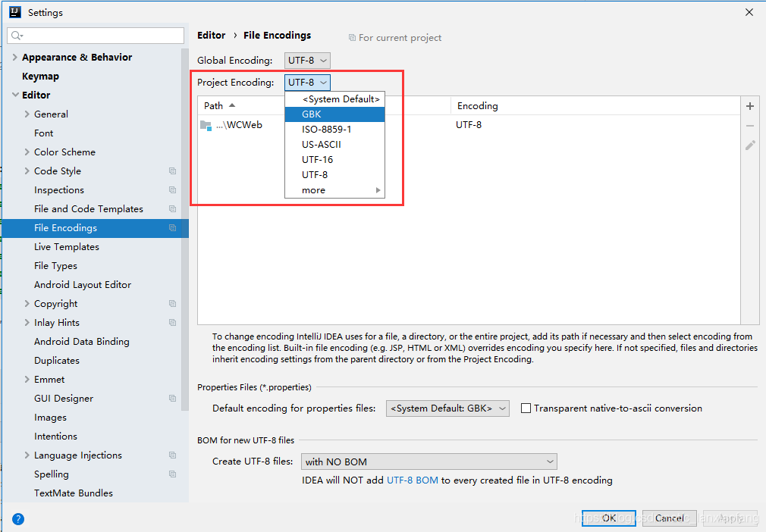Select Keymap in settings tree
766x532 pixels.
(40, 76)
